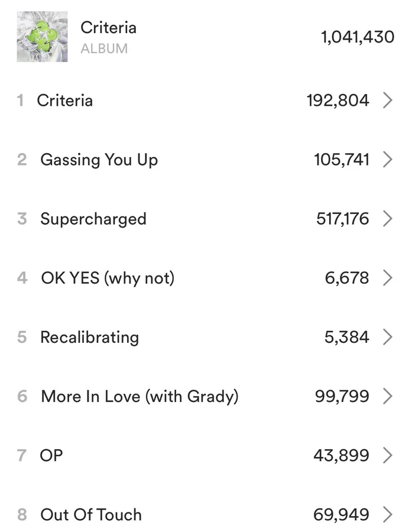
Task: Open the Gassing You Up track
Action: click(99, 160)
